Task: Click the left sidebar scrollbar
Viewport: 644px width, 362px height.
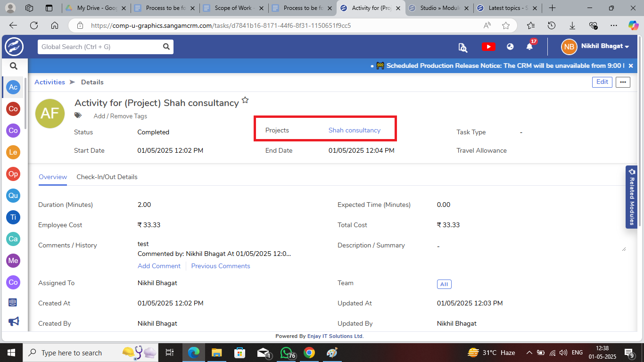Action: click(25, 104)
